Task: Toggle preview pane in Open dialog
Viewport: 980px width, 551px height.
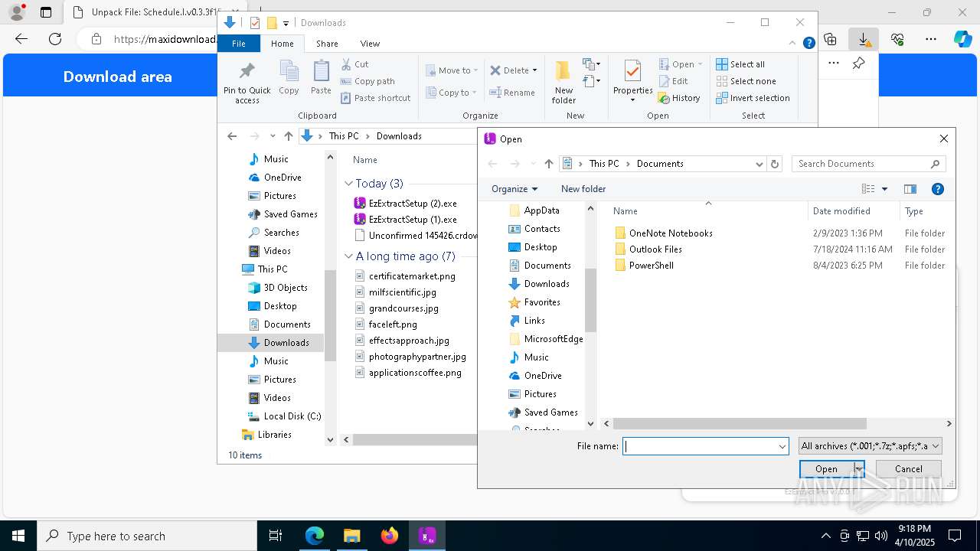Action: (910, 189)
